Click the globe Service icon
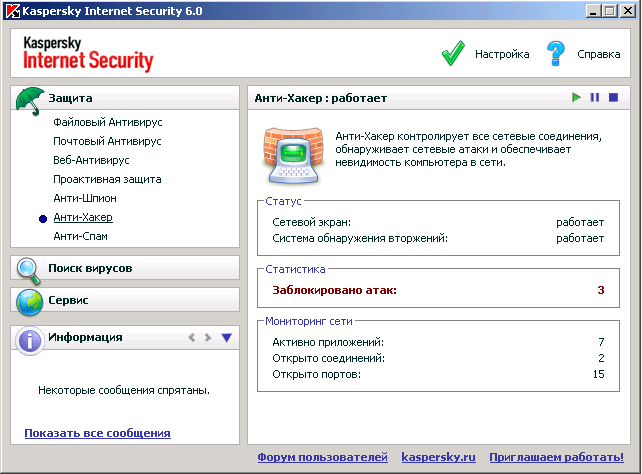 tap(29, 300)
